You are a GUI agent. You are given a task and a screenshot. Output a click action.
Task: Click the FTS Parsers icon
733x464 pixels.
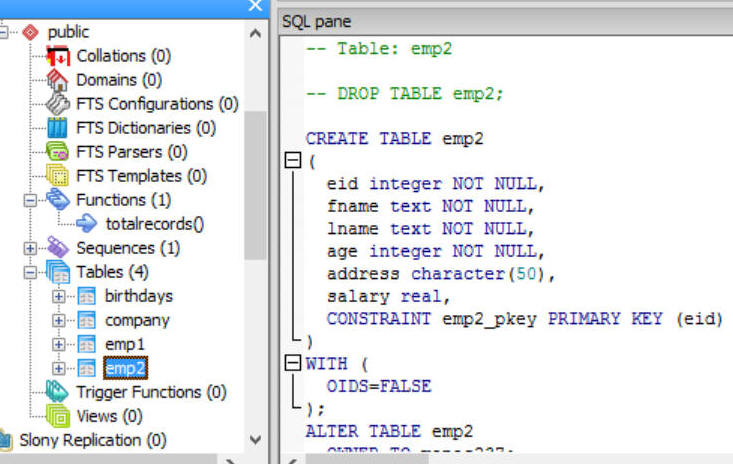click(x=59, y=152)
